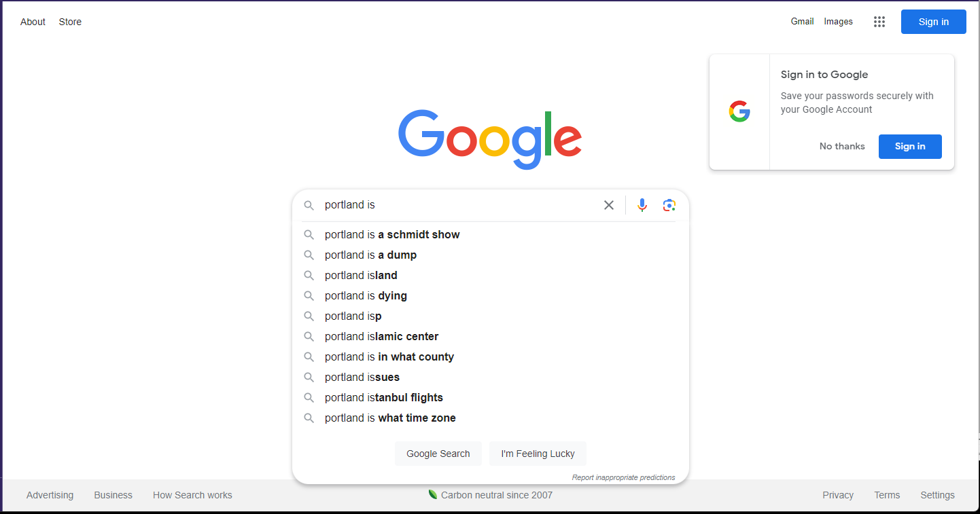
Task: Pick suggestion "portland istanbul flights"
Action: 383,398
